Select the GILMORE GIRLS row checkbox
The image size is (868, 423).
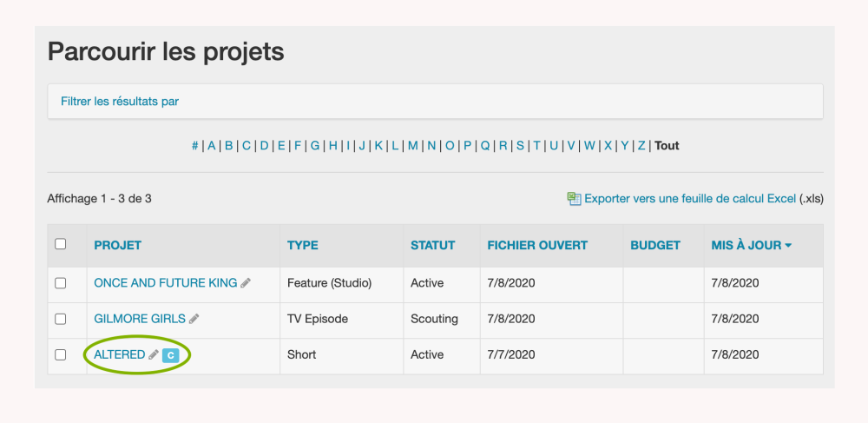pos(61,319)
